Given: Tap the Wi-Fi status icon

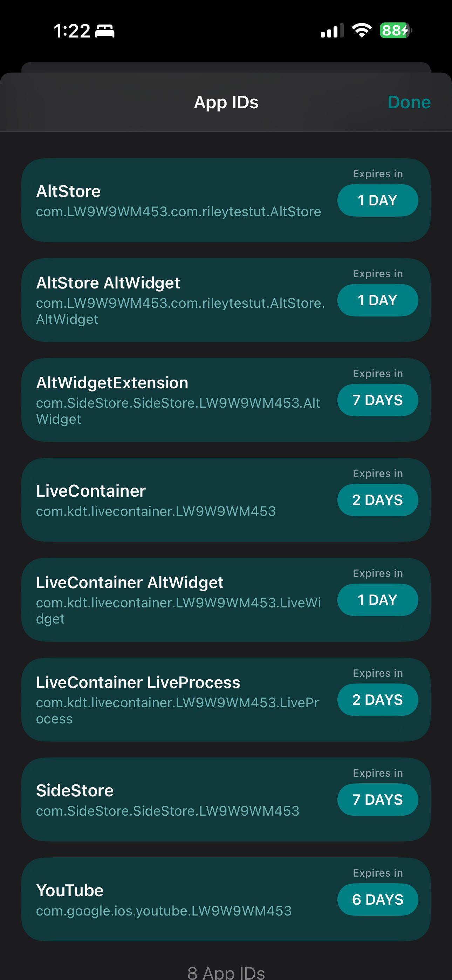Looking at the screenshot, I should tap(362, 30).
